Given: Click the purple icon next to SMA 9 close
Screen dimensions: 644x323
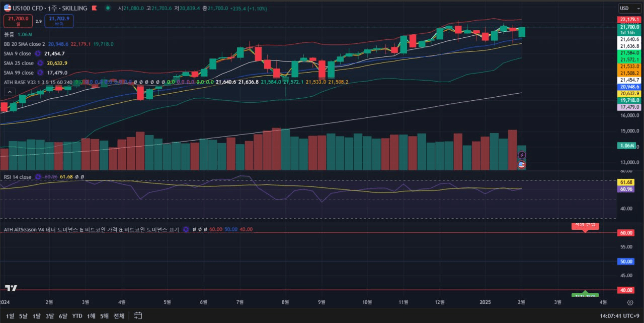Looking at the screenshot, I should pyautogui.click(x=38, y=53).
